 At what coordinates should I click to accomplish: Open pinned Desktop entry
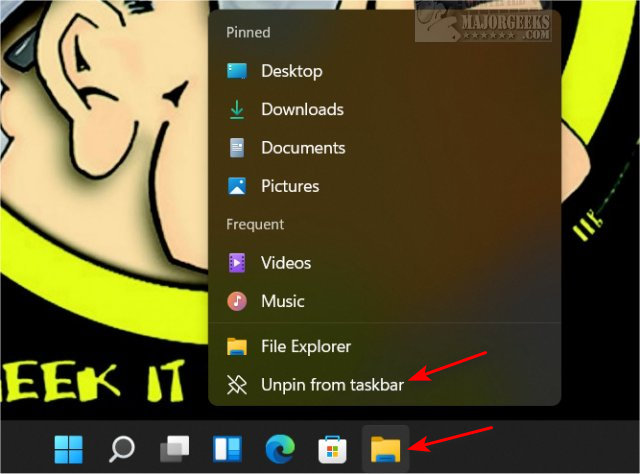(384, 71)
